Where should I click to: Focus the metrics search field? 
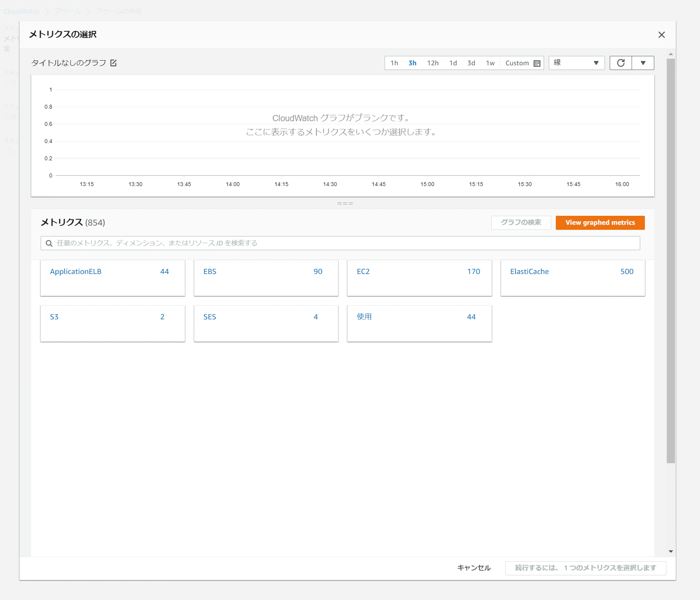tap(340, 243)
